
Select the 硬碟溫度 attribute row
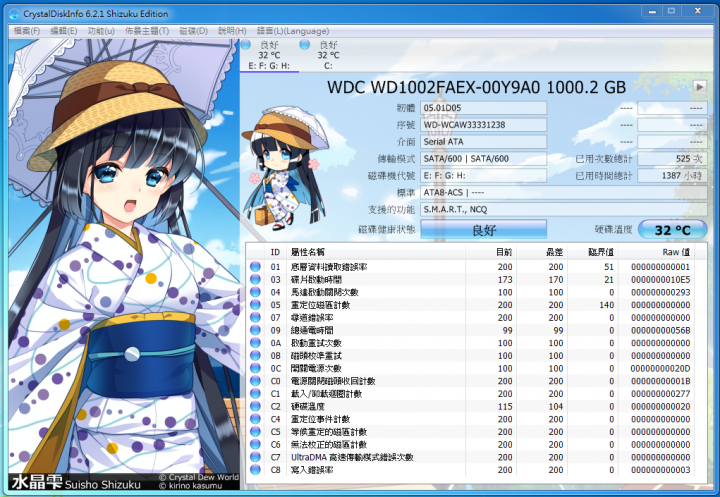pyautogui.click(x=470, y=407)
